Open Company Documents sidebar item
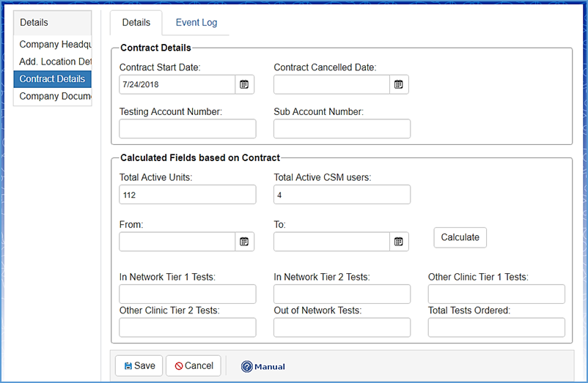Screen dimensions: 588x383 coord(54,96)
